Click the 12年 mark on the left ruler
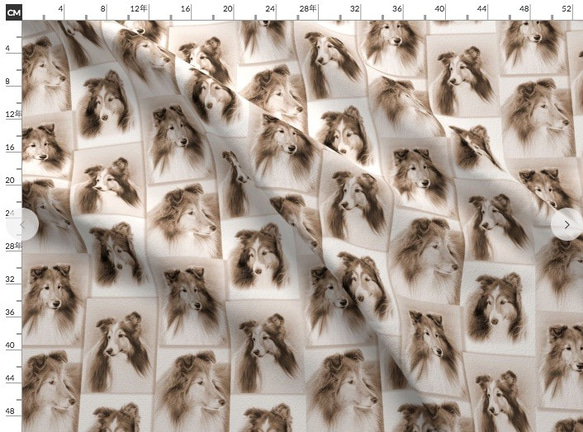The image size is (583, 432). click(13, 114)
